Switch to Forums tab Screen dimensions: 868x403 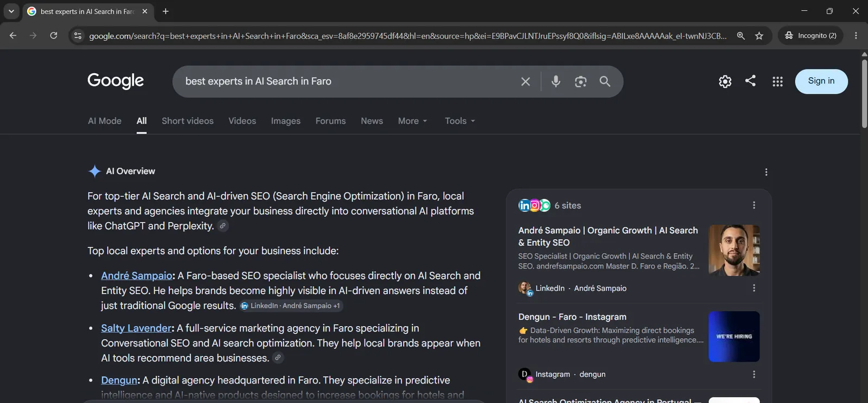click(x=330, y=121)
